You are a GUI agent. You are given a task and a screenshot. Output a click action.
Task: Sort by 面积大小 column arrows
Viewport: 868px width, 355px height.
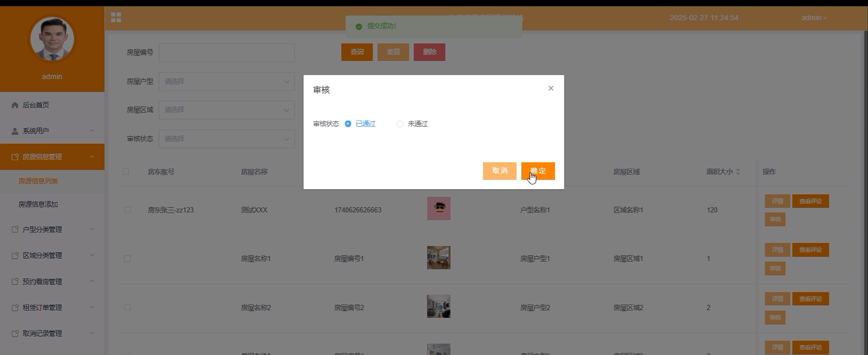pos(738,172)
